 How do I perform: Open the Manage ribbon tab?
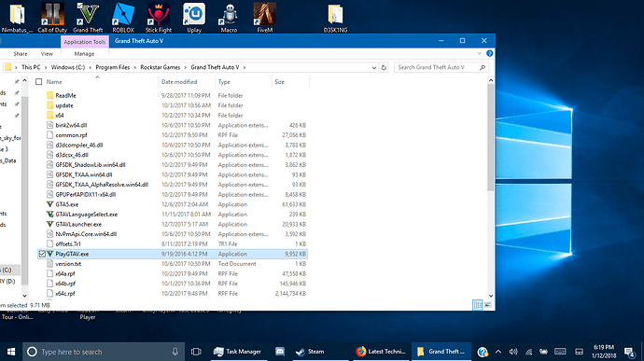pos(84,54)
